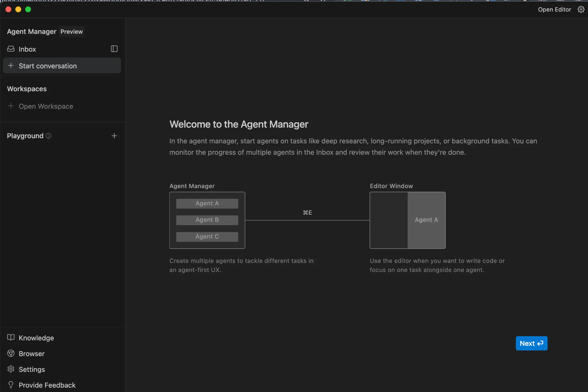
Task: Click the lightbulb icon for Provide Feedback
Action: [11, 385]
